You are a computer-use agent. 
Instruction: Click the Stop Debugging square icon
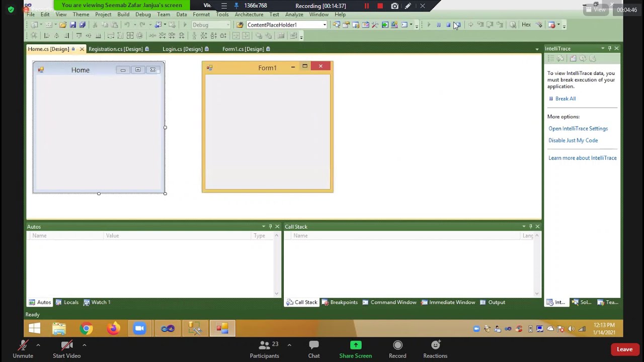pos(448,25)
